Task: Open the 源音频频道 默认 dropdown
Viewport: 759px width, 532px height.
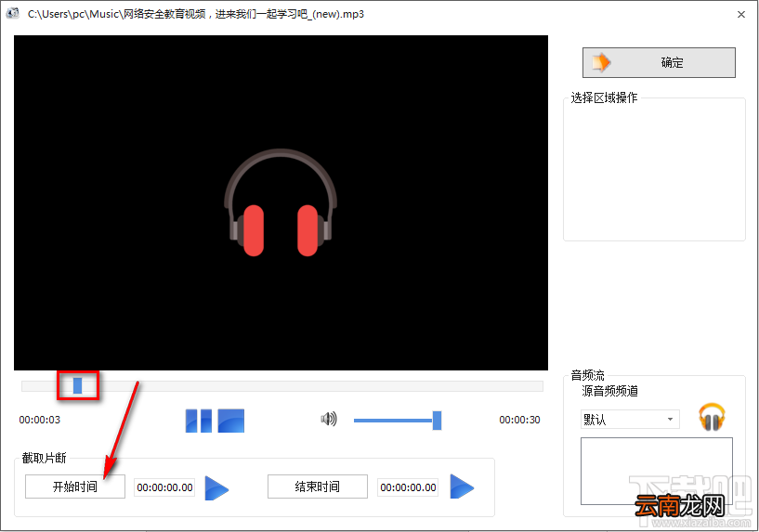Action: (630, 420)
